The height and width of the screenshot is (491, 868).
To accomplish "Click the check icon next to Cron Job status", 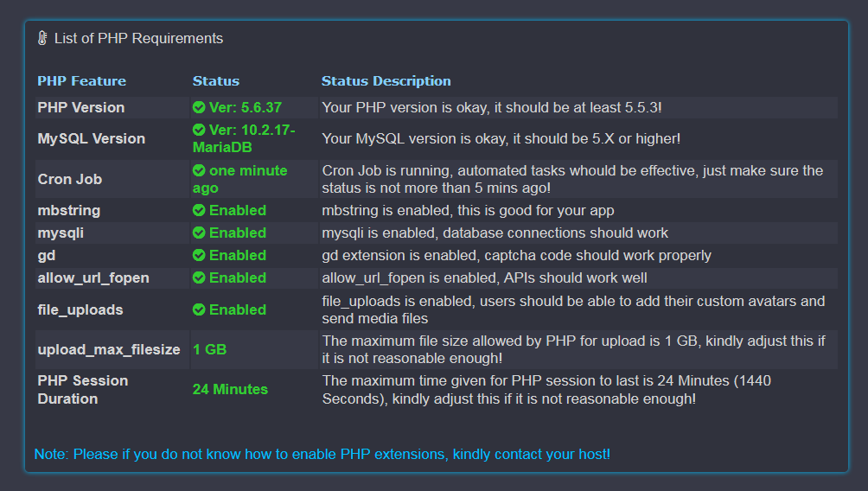I will tap(199, 170).
